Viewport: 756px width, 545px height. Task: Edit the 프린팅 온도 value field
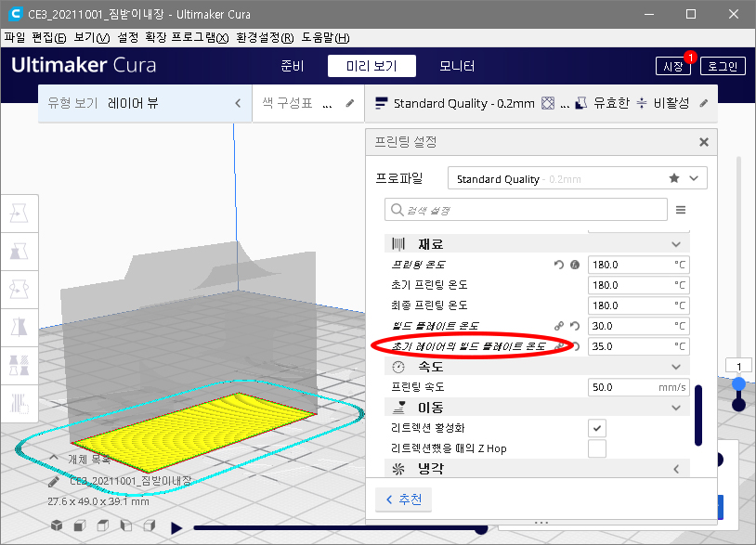pyautogui.click(x=639, y=265)
